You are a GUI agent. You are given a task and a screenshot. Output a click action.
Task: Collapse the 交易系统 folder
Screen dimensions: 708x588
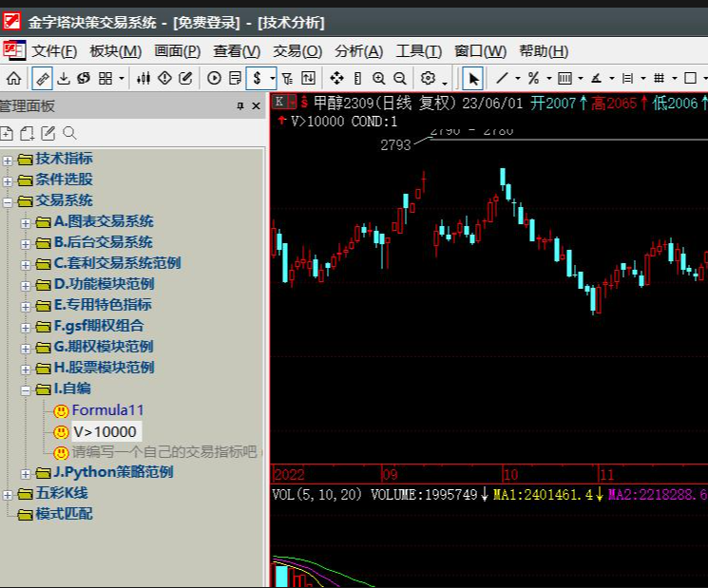[x=8, y=202]
